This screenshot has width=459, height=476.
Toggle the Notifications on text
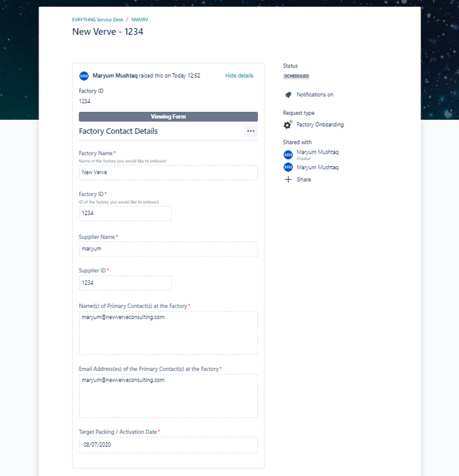[x=315, y=95]
